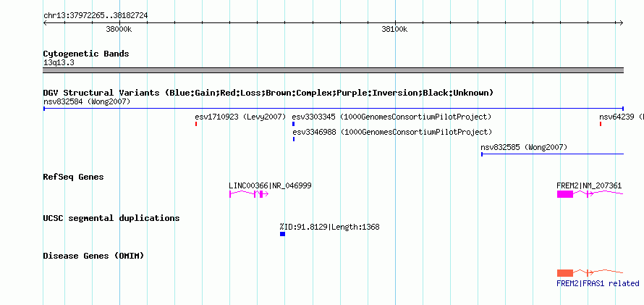The image size is (644, 305).
Task: Click the right arrowhead of the ruler
Action: (622, 23)
